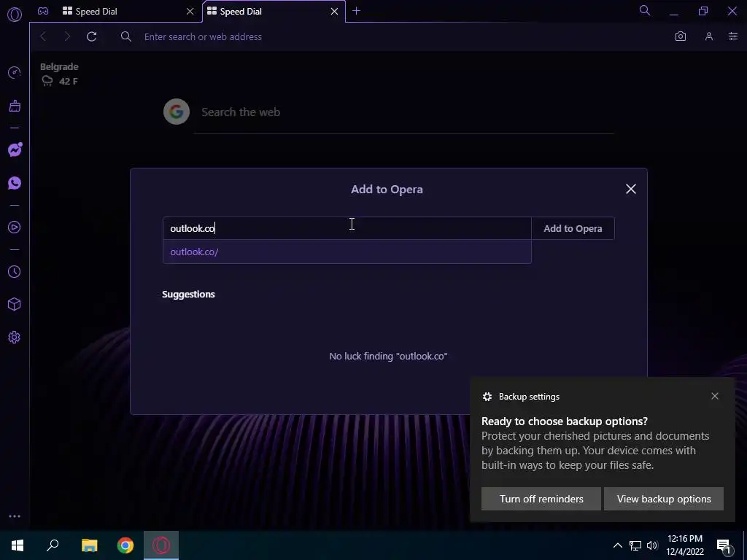Show hidden system tray icons

[617, 545]
